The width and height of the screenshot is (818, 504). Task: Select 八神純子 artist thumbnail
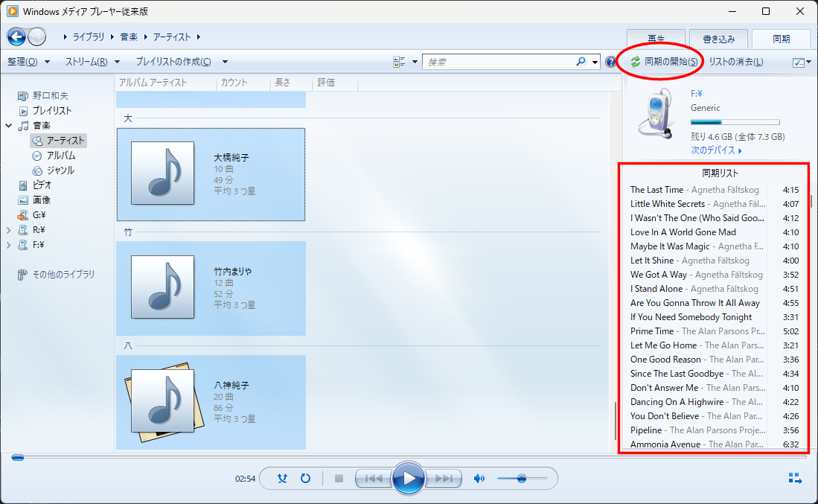point(163,401)
